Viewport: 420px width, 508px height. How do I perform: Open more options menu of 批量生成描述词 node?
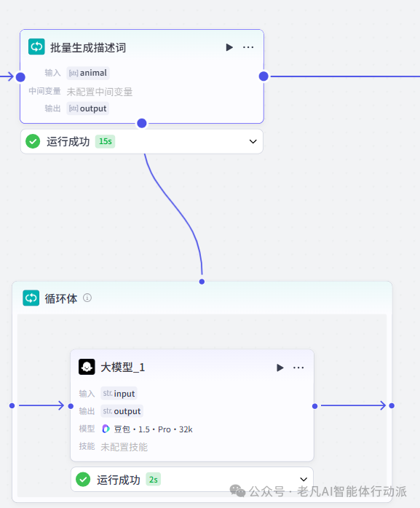248,47
